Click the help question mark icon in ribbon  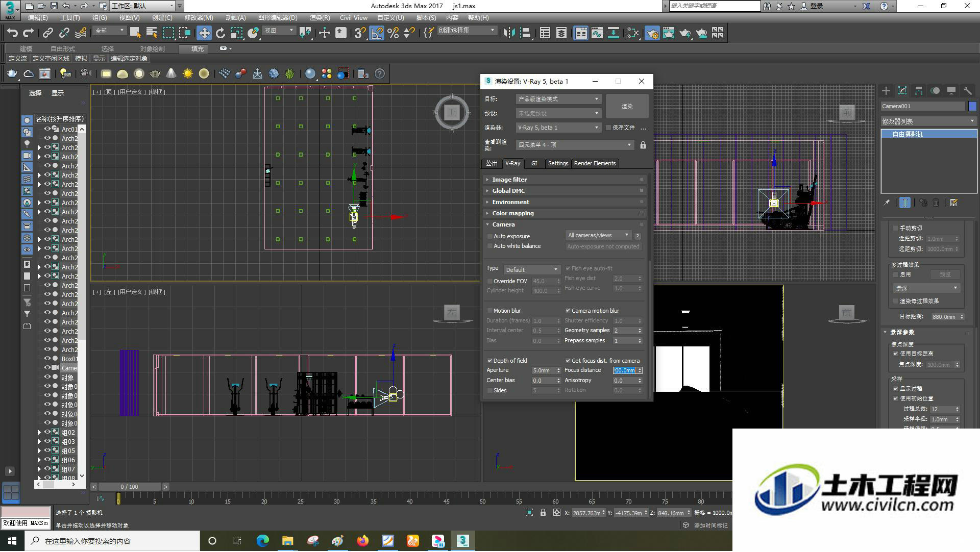tap(380, 74)
